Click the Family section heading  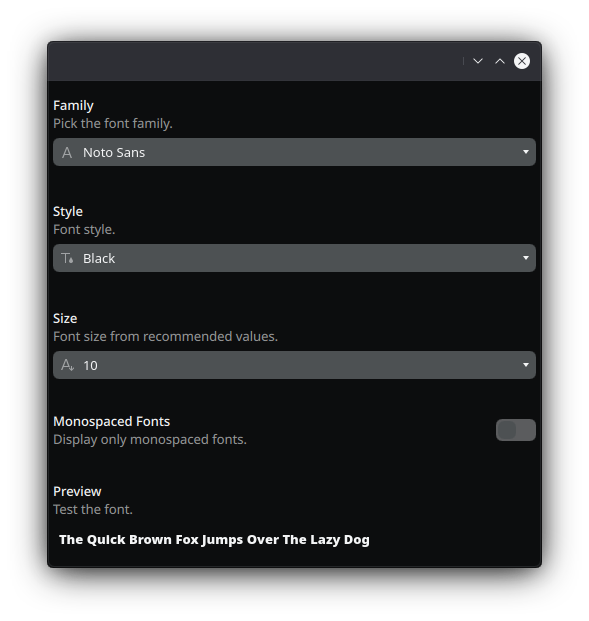tap(73, 106)
